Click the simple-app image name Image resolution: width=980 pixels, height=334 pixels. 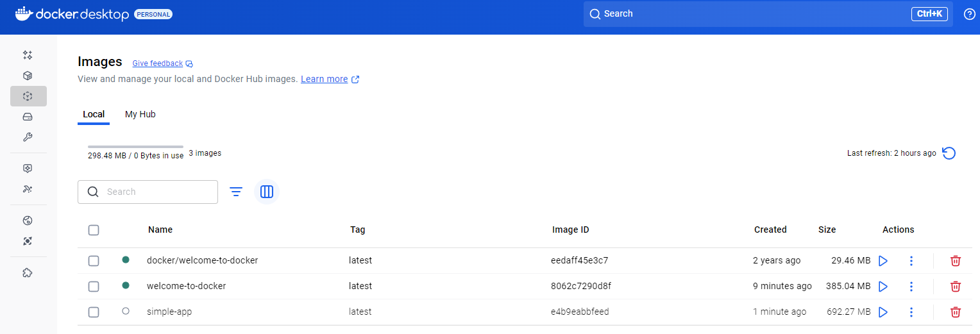(169, 312)
